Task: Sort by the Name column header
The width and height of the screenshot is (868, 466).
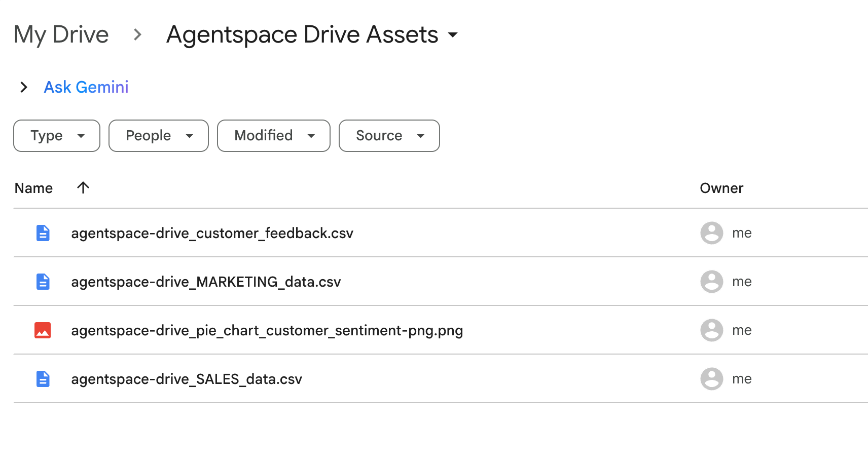Action: coord(33,188)
